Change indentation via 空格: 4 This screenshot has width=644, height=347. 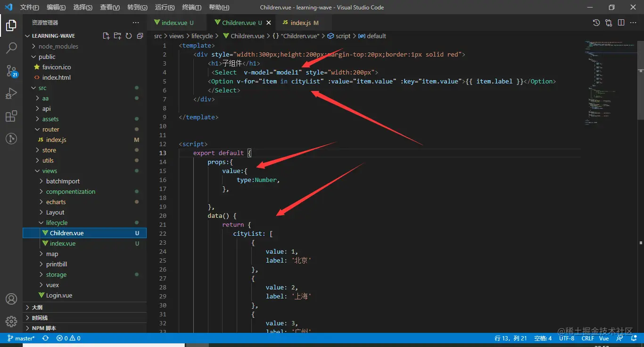(543, 338)
